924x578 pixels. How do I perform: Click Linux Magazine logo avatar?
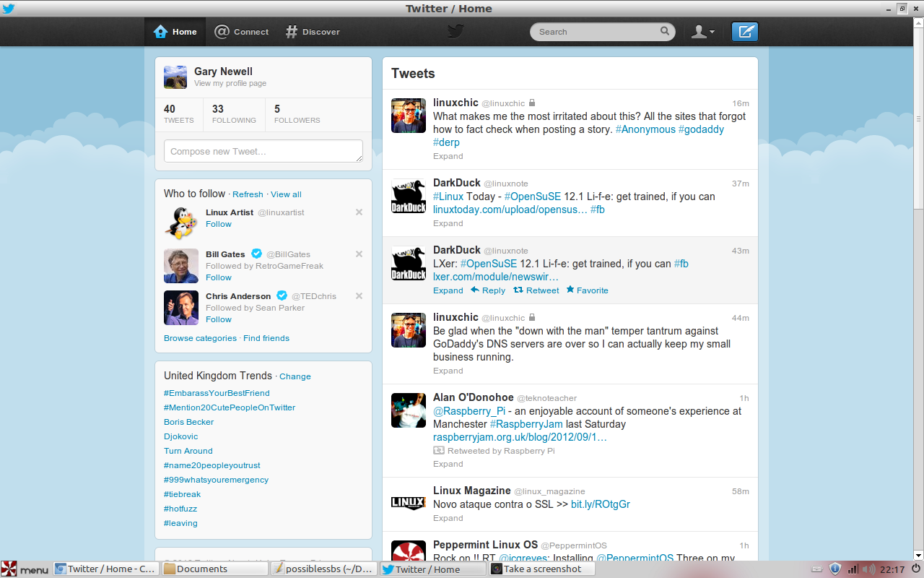point(409,504)
